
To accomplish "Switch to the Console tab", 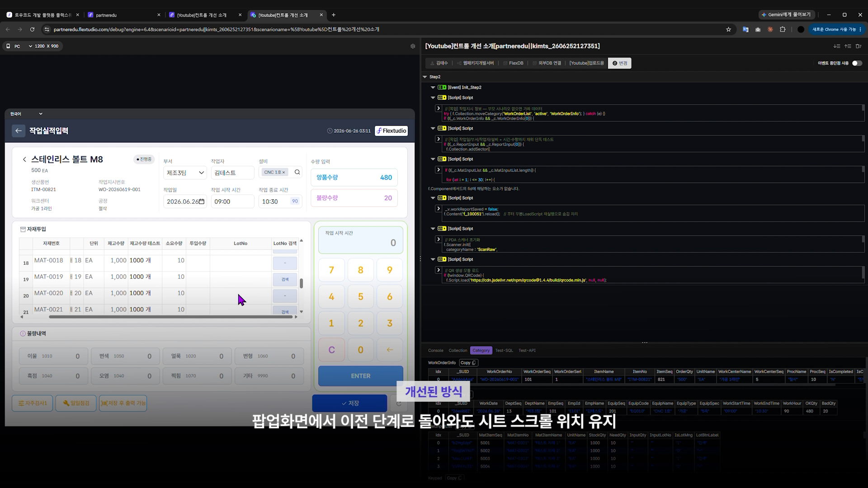I will click(435, 351).
